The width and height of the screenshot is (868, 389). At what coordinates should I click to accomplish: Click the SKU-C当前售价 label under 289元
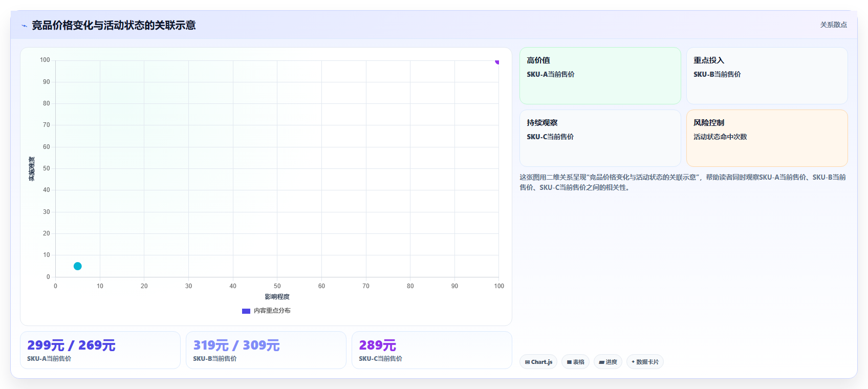tap(381, 359)
